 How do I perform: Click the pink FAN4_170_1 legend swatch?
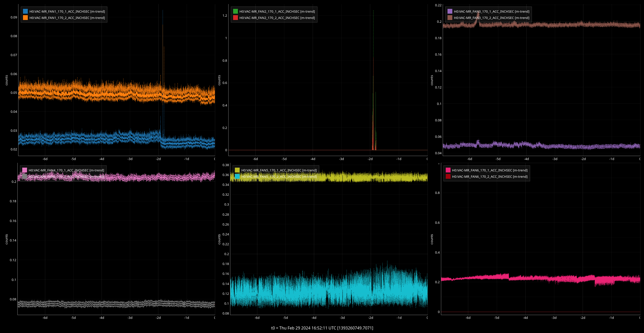pos(24,170)
